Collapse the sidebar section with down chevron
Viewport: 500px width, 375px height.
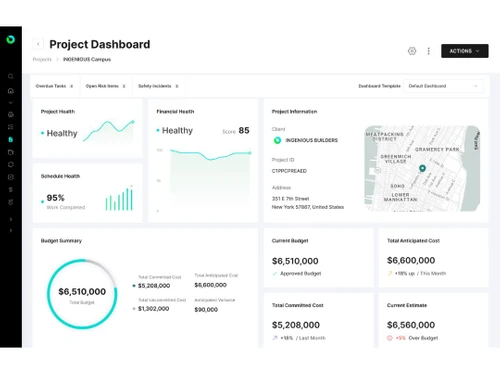tap(11, 103)
